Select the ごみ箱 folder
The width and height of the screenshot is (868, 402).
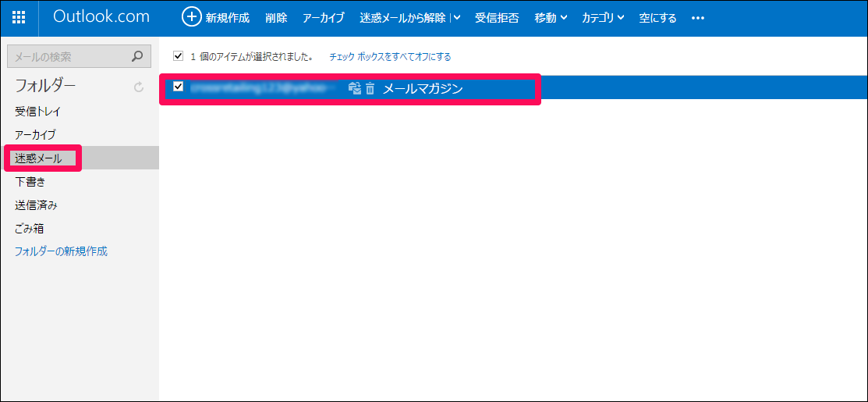point(30,229)
